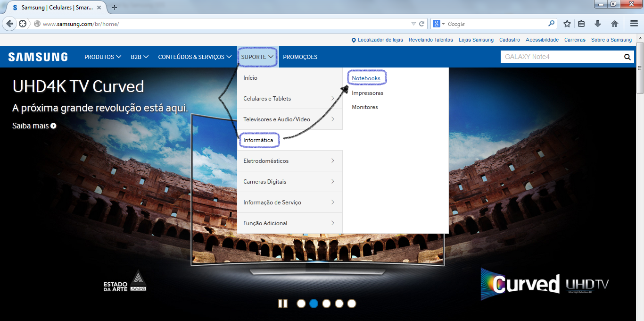644x321 pixels.
Task: Open Lojas Samsung link
Action: (x=476, y=40)
